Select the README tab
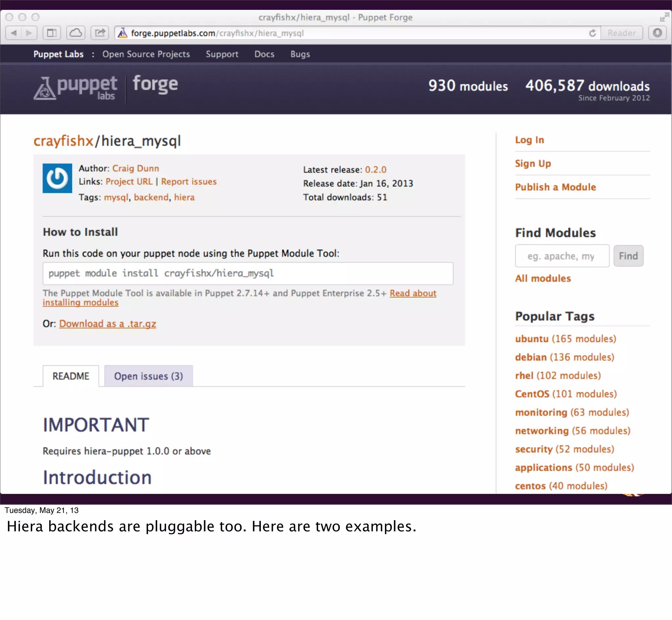This screenshot has width=672, height=620. tap(71, 376)
